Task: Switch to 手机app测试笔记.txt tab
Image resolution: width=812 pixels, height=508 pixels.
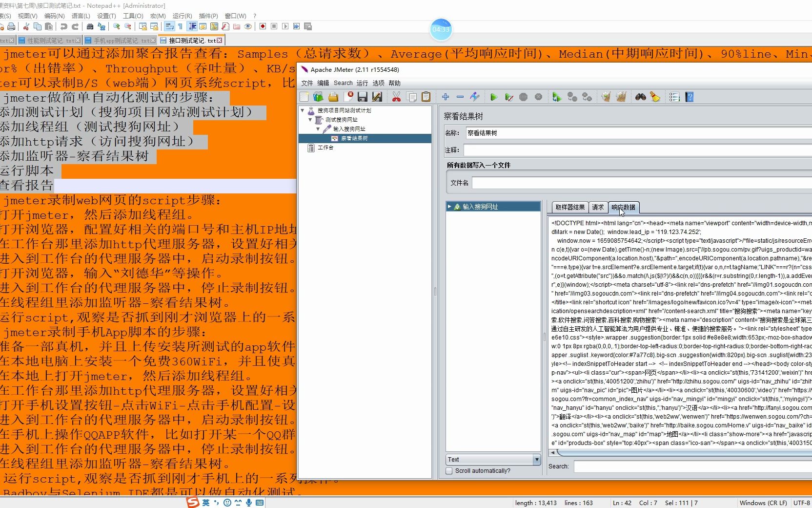Action: pyautogui.click(x=121, y=41)
